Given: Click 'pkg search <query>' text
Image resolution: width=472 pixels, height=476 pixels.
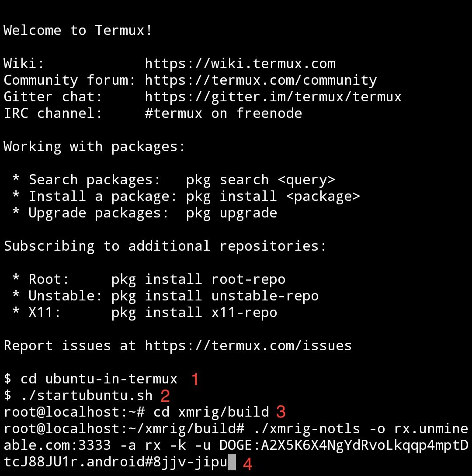Looking at the screenshot, I should coord(260,180).
